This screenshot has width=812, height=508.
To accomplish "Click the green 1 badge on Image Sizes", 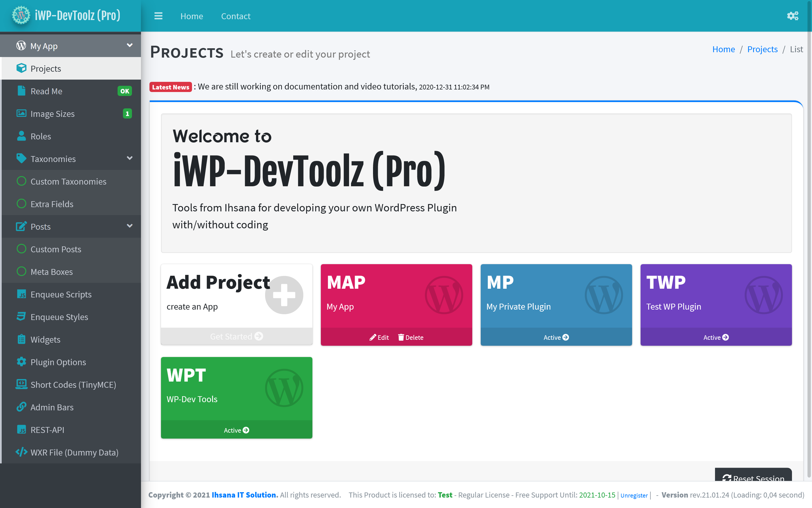I will (127, 113).
